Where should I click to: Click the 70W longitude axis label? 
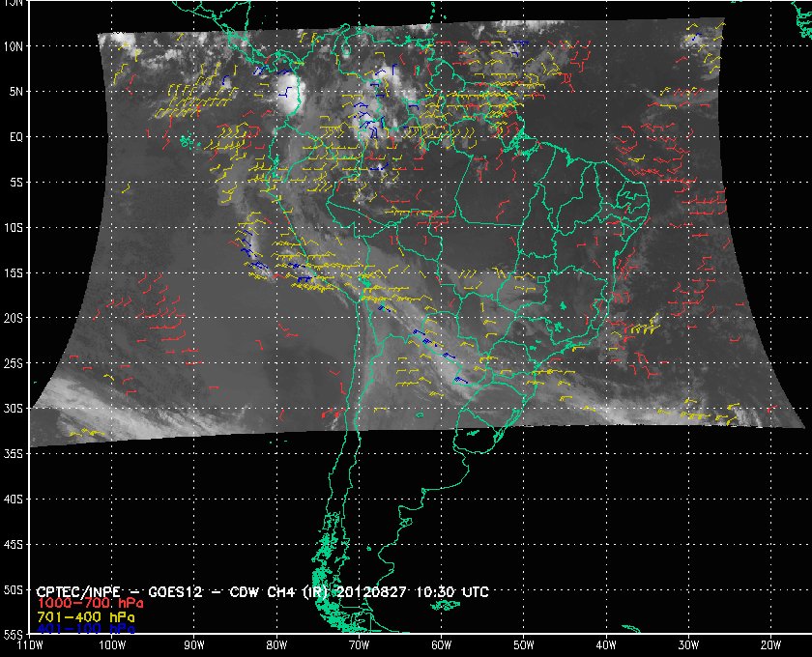point(359,645)
